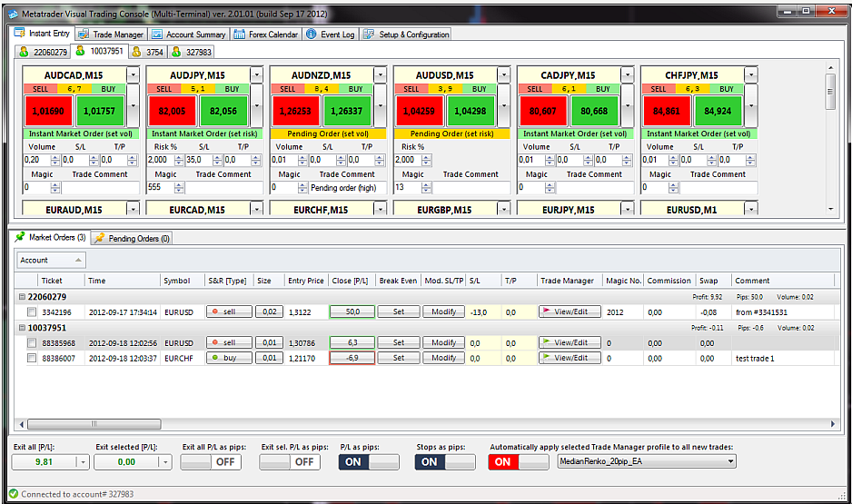Click buy type button for EURCHF trade
The height and width of the screenshot is (504, 852).
(x=229, y=358)
